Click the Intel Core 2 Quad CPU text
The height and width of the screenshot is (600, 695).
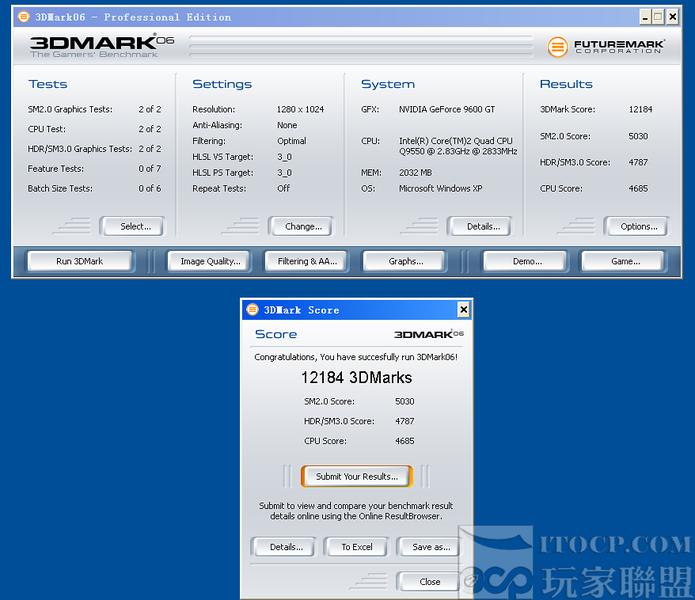[x=458, y=146]
